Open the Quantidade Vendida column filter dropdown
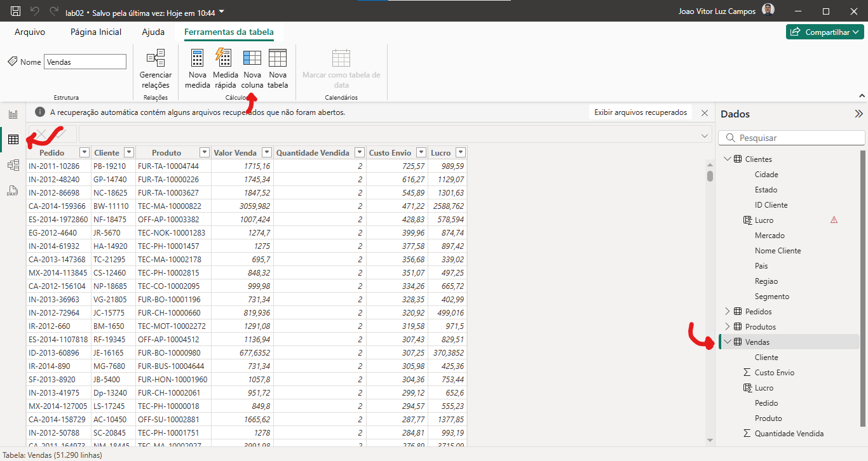 (360, 152)
